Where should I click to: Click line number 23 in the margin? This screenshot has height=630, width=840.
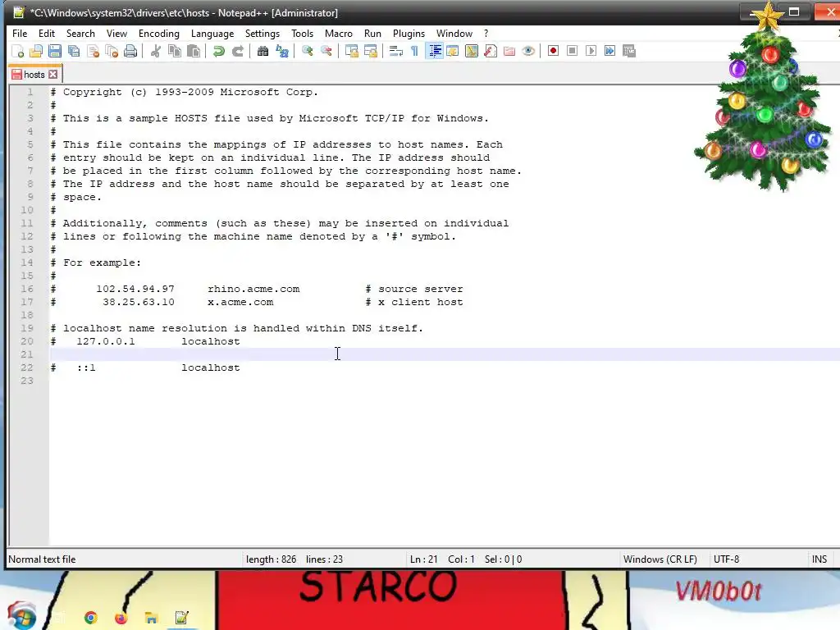[x=27, y=381]
